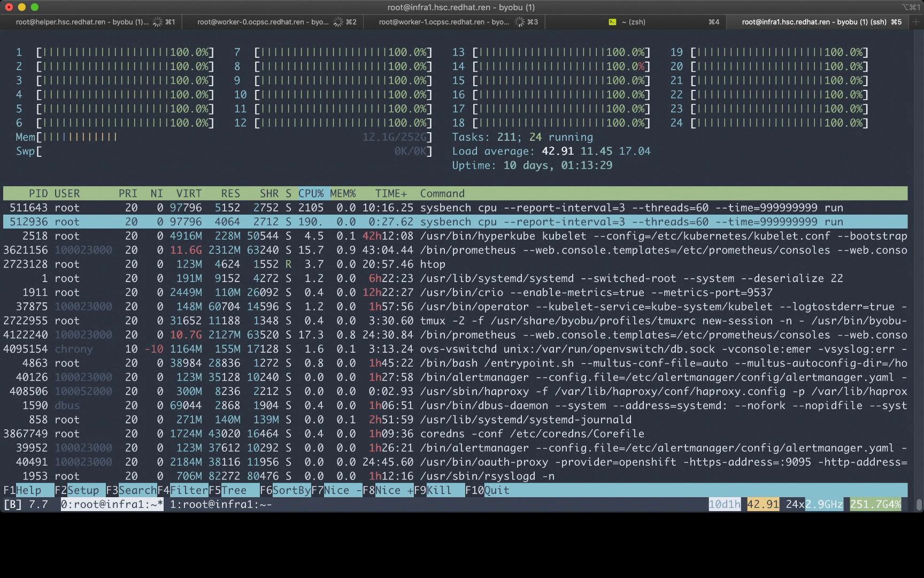This screenshot has height=578, width=924.
Task: Sort by the VIRT column header
Action: (189, 194)
